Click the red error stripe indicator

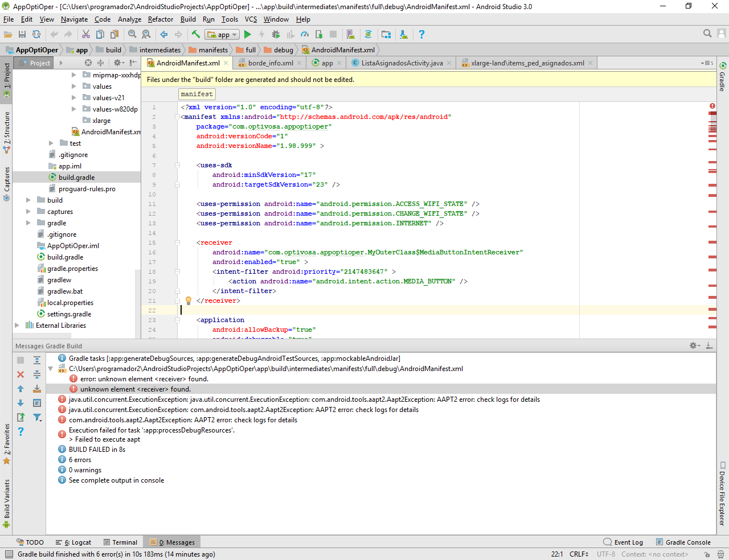(x=712, y=106)
